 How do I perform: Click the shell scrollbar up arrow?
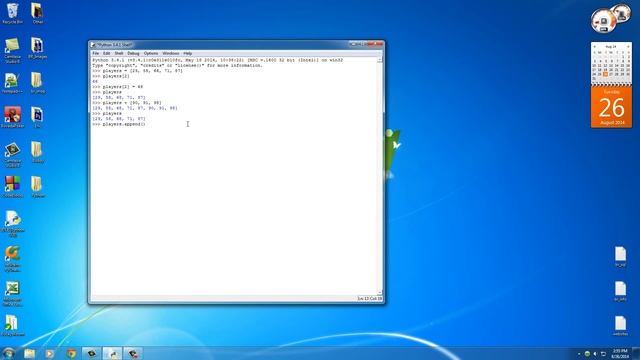(380, 60)
